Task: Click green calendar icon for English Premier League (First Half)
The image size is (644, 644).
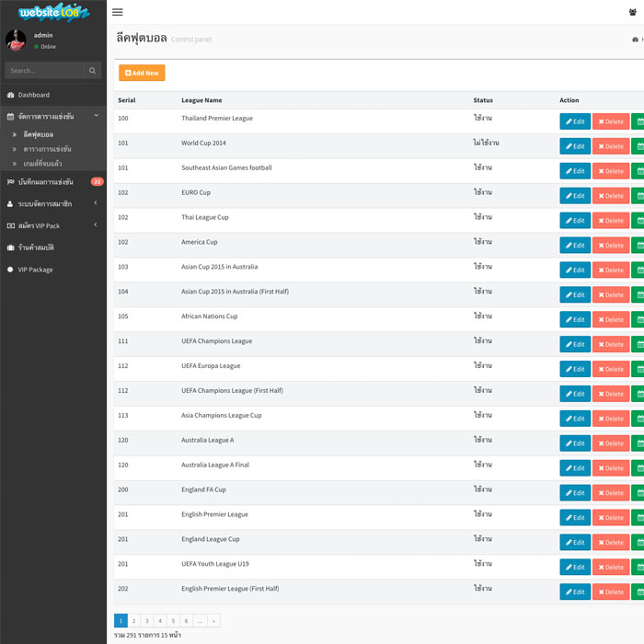Action: [x=638, y=592]
